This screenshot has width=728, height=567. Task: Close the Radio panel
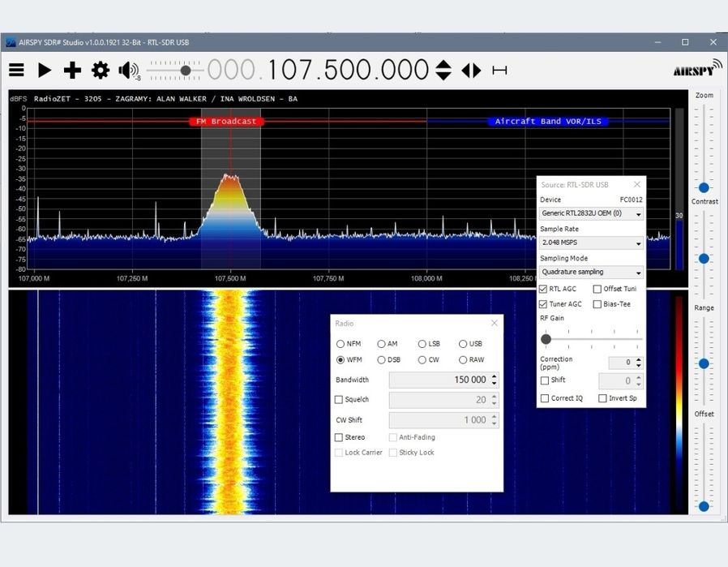click(x=494, y=323)
